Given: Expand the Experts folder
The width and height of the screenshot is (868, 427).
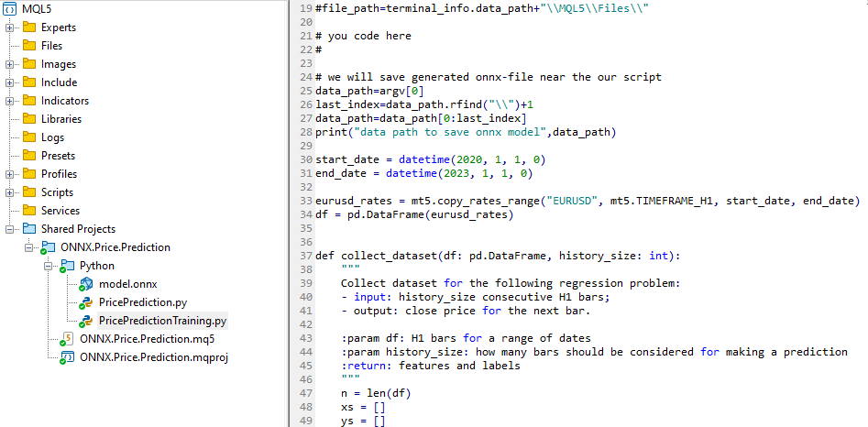Looking at the screenshot, I should click(10, 27).
